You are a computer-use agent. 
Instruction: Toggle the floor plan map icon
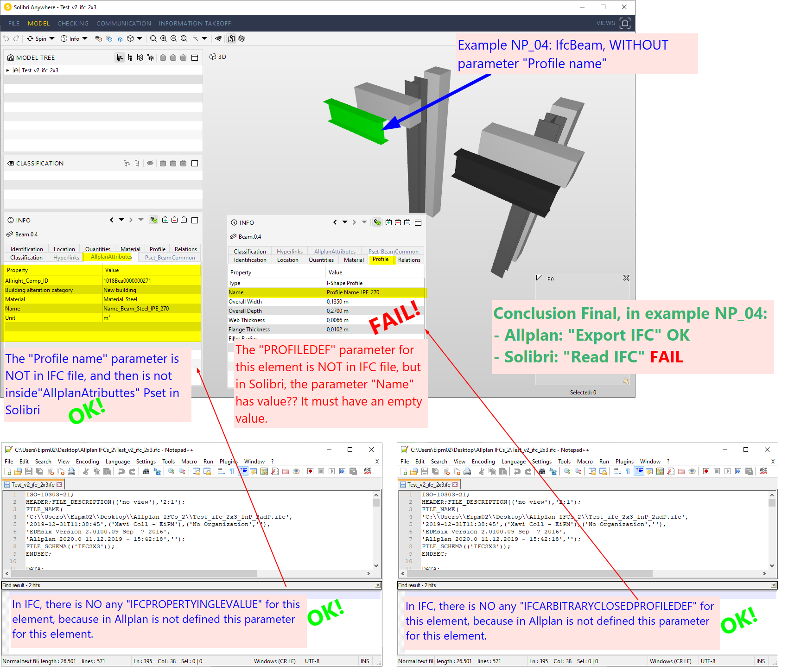tap(231, 38)
